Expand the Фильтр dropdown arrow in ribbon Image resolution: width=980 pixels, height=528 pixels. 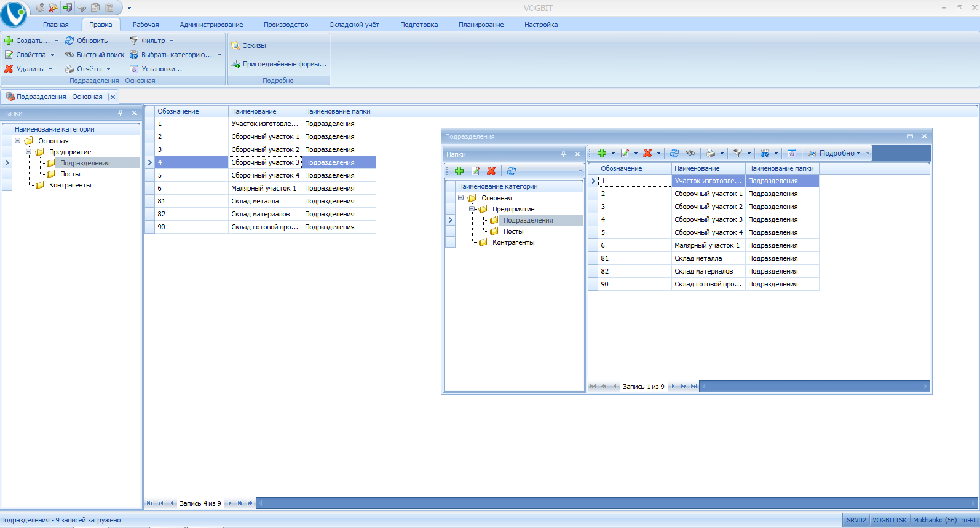click(172, 41)
